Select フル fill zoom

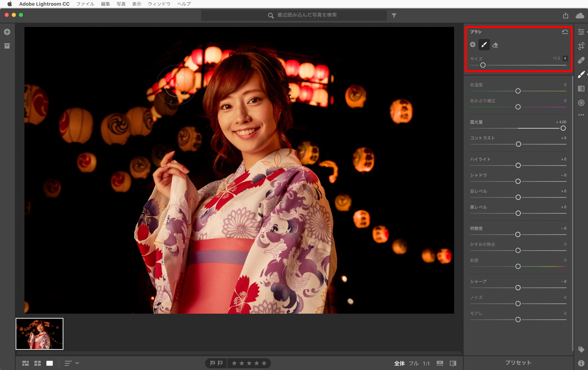pos(414,363)
